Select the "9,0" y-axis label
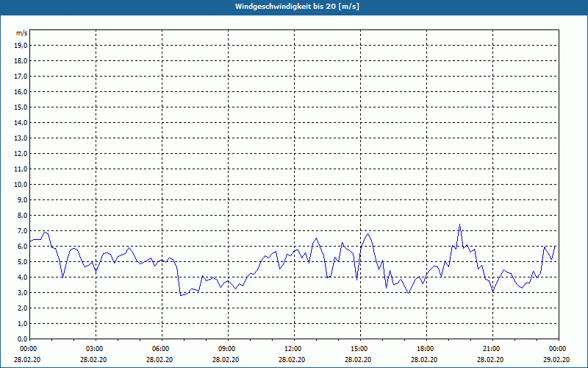 (x=23, y=199)
